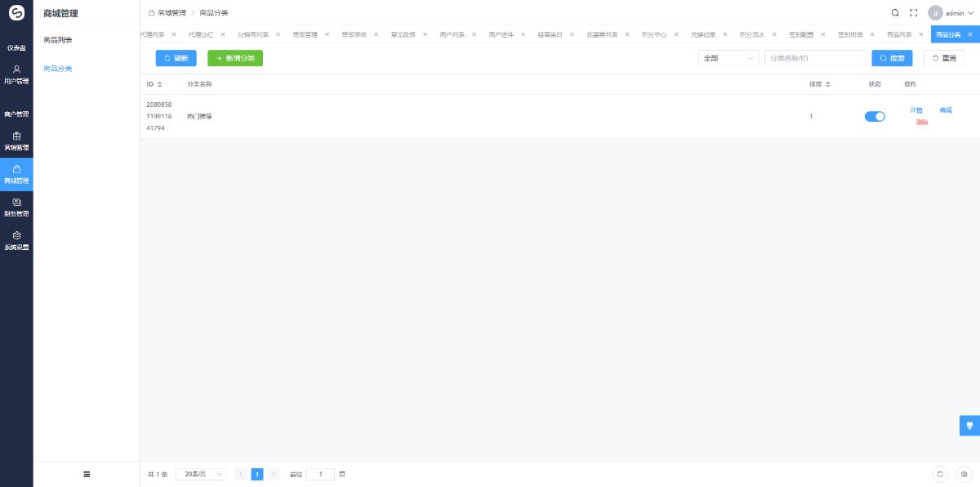Click the admin avatar icon
This screenshot has height=487, width=980.
point(935,13)
